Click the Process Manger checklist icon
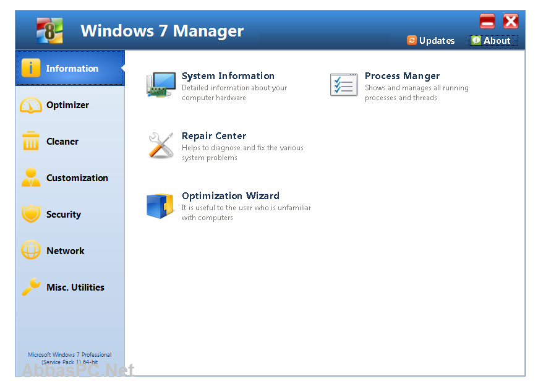This screenshot has width=538, height=392. click(344, 85)
